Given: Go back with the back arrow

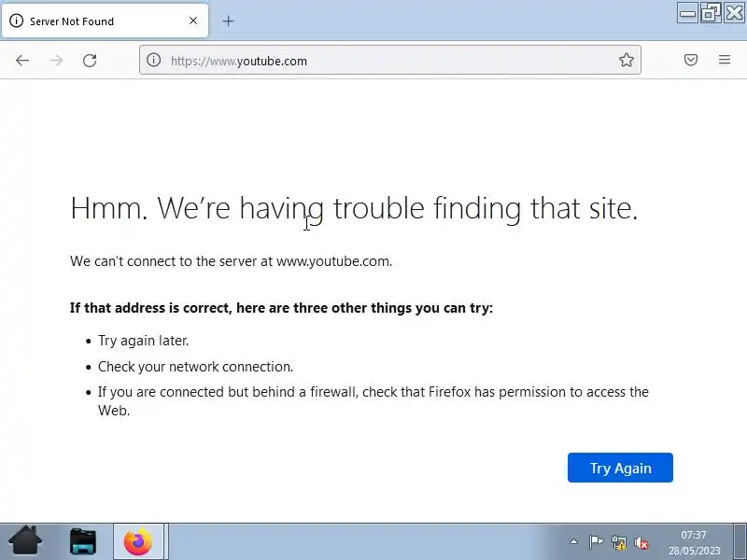Looking at the screenshot, I should click(x=22, y=61).
